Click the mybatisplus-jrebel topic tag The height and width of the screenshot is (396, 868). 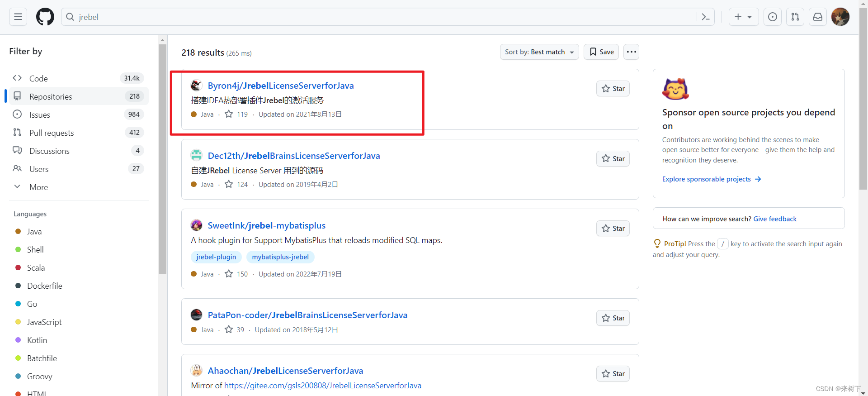(x=280, y=257)
